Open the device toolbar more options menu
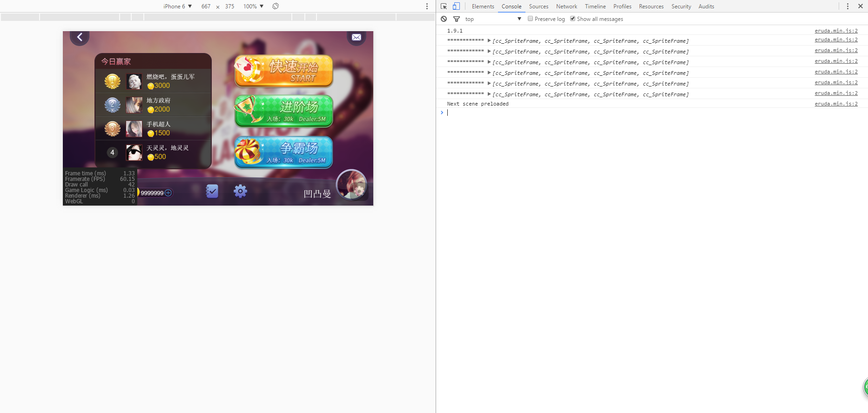The image size is (868, 413). [427, 7]
